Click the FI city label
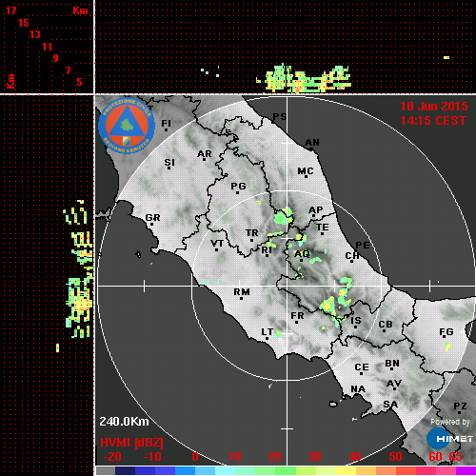The width and height of the screenshot is (476, 476). (x=166, y=123)
